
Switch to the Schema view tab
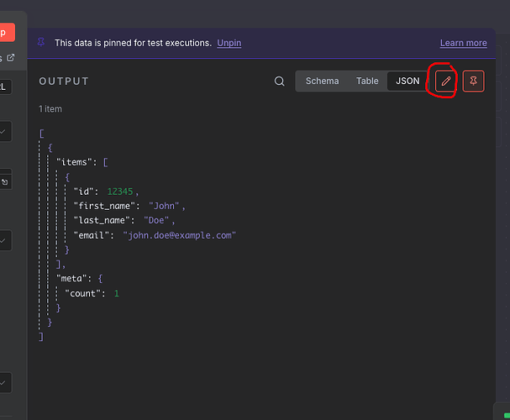[322, 81]
